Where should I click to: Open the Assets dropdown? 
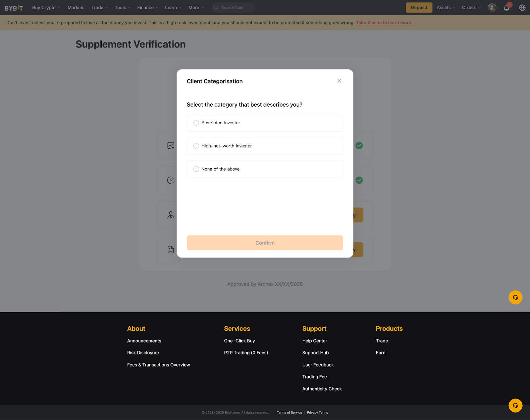pos(446,8)
